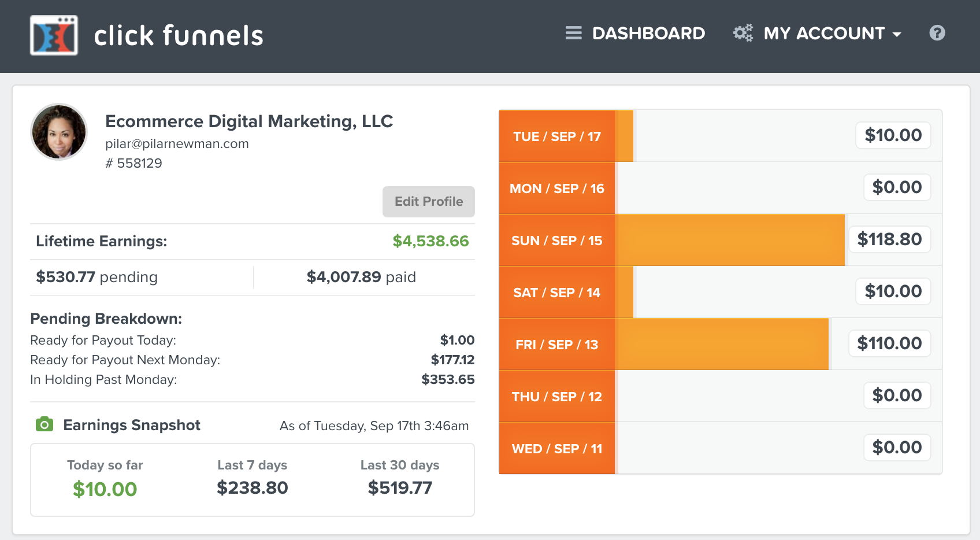Click the $118.80 amount badge
The width and height of the screenshot is (980, 540).
tap(889, 239)
